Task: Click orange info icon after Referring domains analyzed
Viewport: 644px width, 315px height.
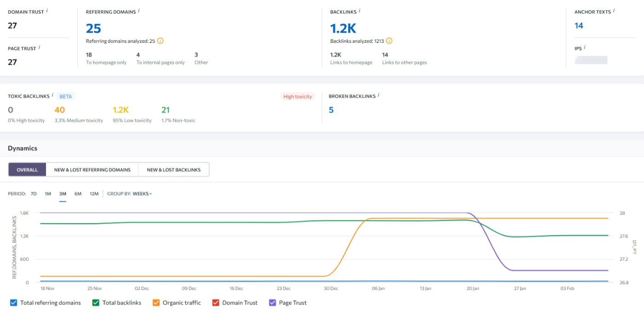Action: 160,41
